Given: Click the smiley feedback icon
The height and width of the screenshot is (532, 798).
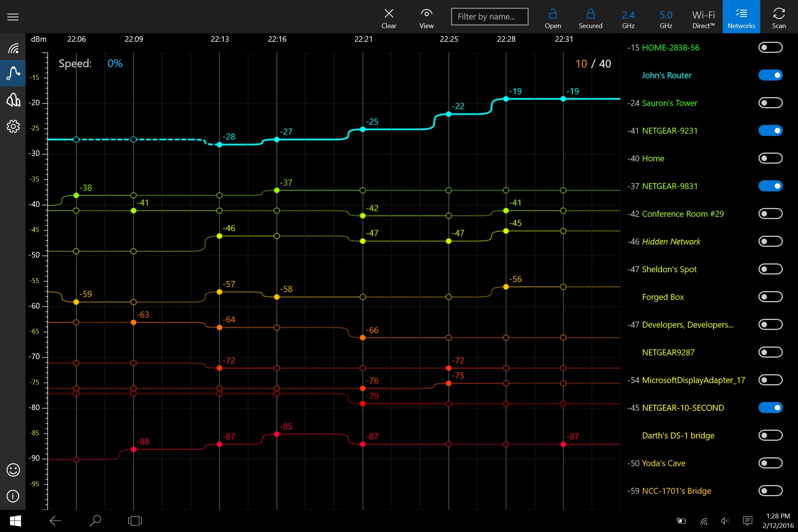Looking at the screenshot, I should coord(13,470).
